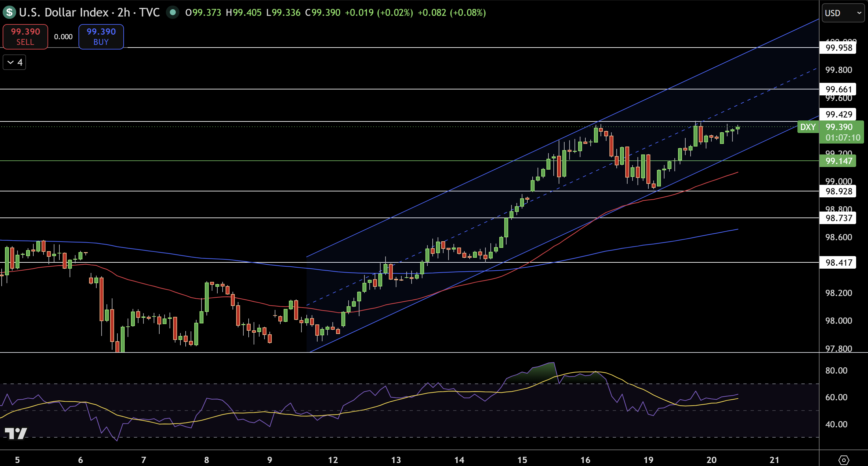This screenshot has height=466, width=868.
Task: Click the green market status dot
Action: (x=172, y=13)
